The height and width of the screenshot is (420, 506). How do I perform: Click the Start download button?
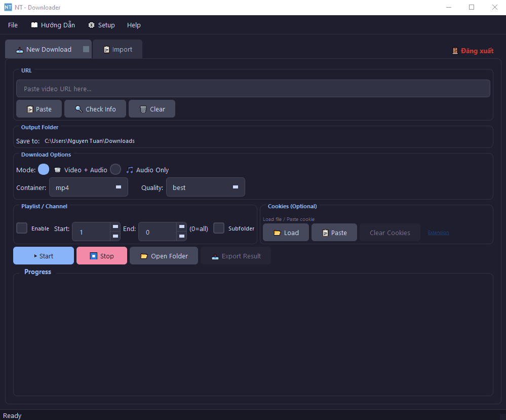(44, 255)
